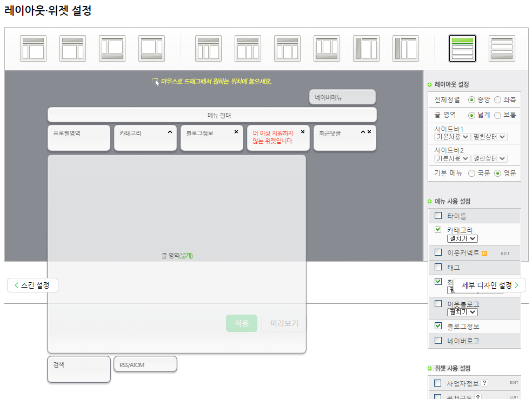Pick top-title layout with two left sidebars
The height and width of the screenshot is (399, 532).
coord(208,48)
